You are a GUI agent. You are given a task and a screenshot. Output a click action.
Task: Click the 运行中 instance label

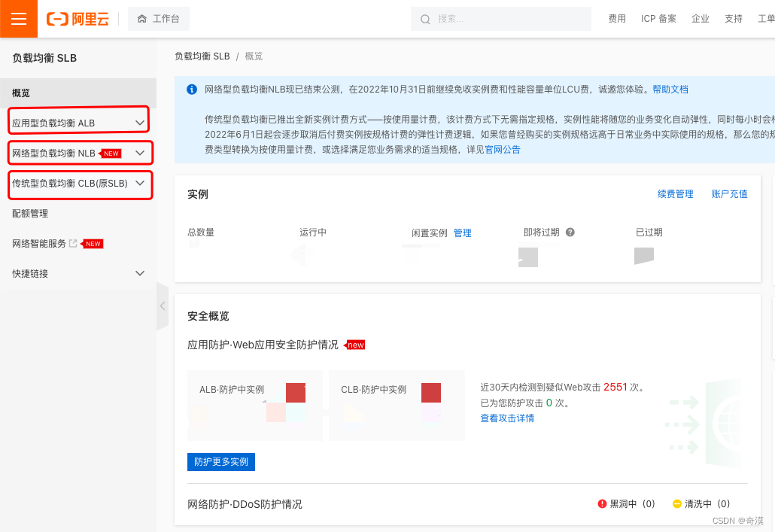point(313,233)
